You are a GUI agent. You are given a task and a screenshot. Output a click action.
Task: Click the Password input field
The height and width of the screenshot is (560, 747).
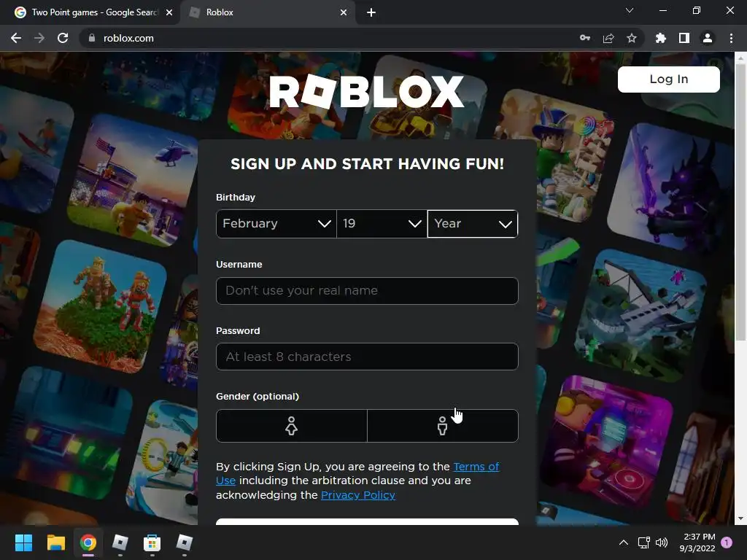click(367, 357)
